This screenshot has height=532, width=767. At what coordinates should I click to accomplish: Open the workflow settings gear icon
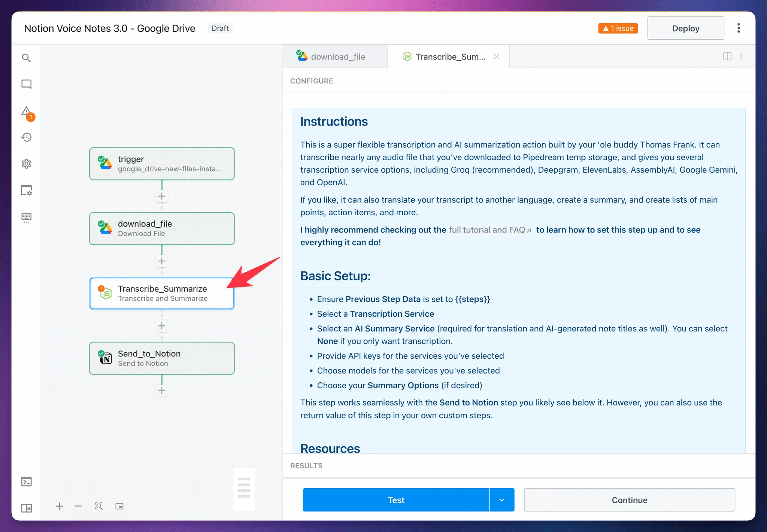tap(26, 164)
